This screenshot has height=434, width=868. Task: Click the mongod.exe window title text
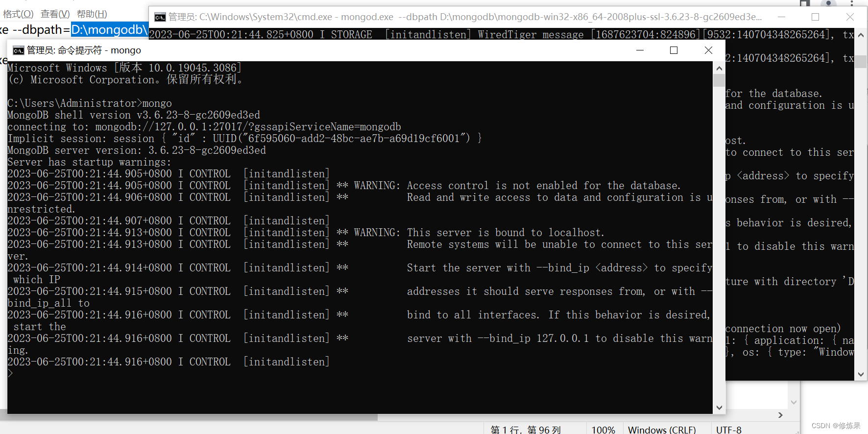coord(465,17)
